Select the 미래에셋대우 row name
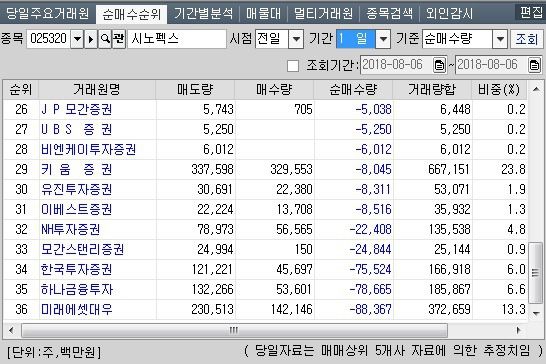 pyautogui.click(x=77, y=309)
